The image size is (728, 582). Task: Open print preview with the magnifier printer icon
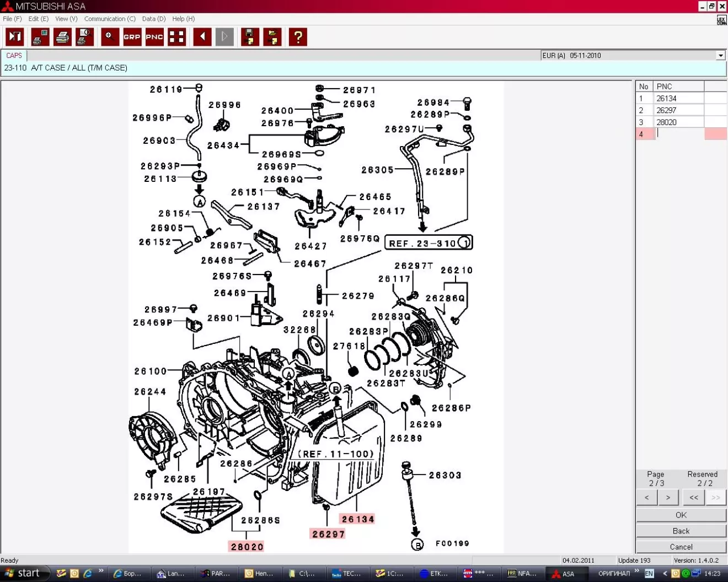84,37
